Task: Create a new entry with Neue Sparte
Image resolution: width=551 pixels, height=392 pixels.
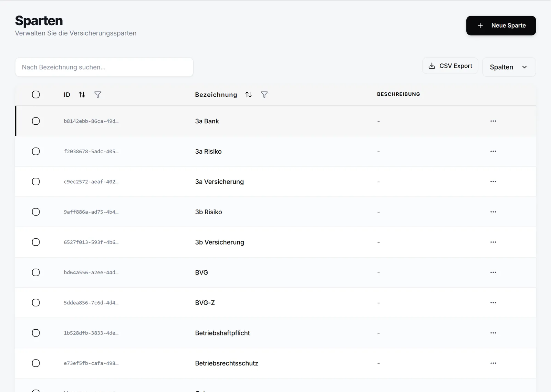Action: tap(501, 25)
